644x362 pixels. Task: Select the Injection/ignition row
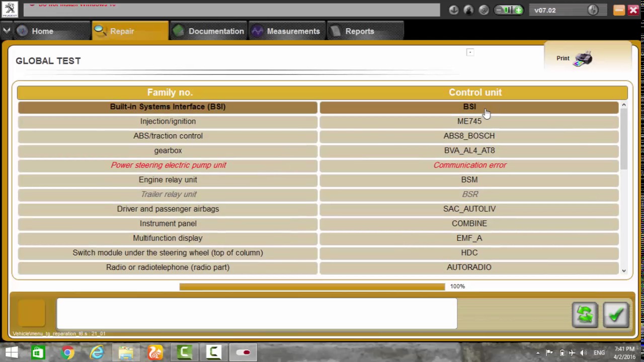168,121
